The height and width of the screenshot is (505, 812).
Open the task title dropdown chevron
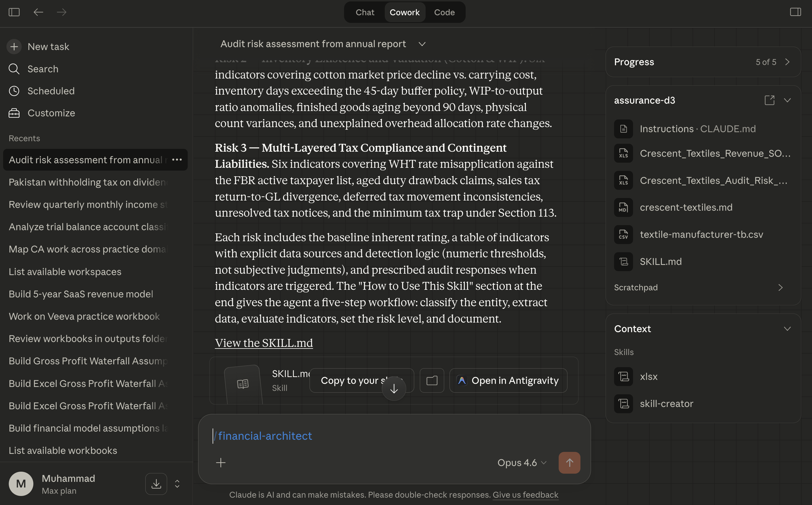click(x=422, y=44)
